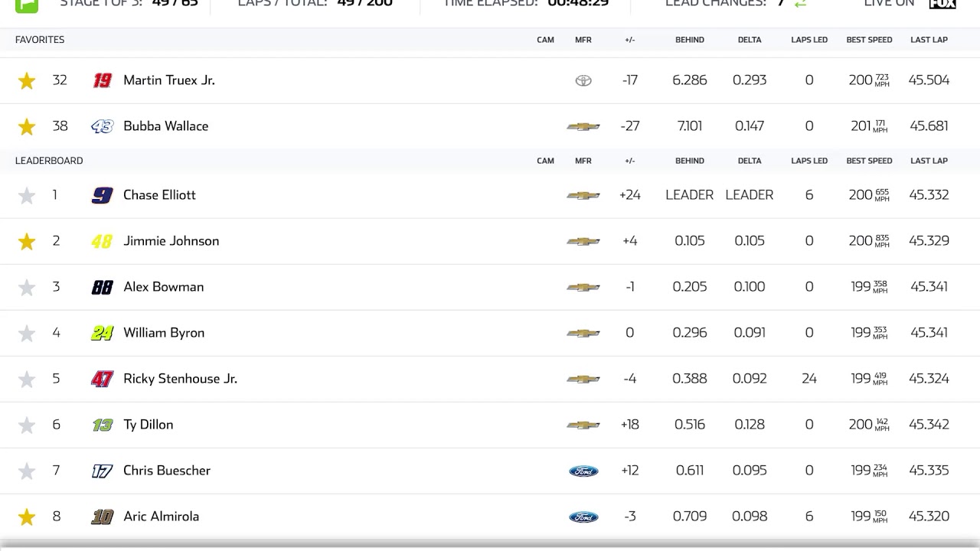980x551 pixels.
Task: Sort leaderboard by LAPS LED column header
Action: (809, 161)
